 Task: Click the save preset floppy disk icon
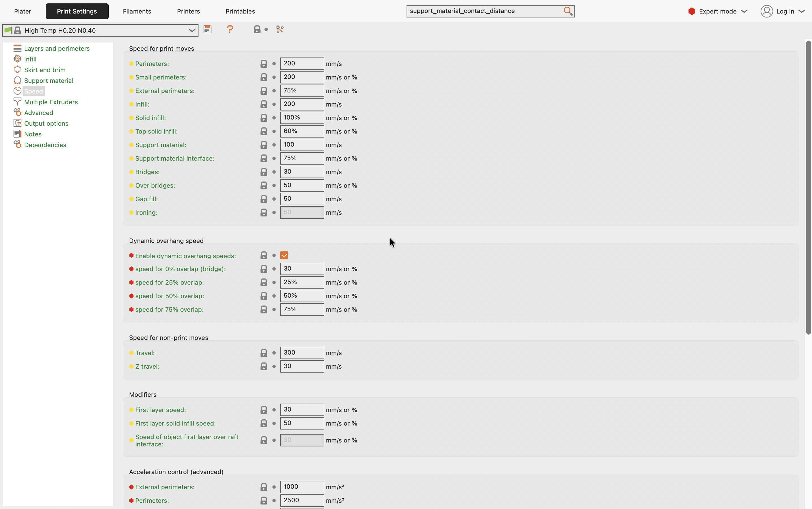pyautogui.click(x=208, y=30)
